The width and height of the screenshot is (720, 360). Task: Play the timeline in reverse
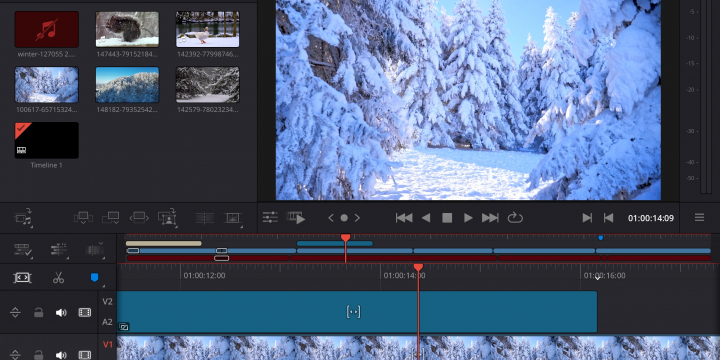click(x=426, y=218)
